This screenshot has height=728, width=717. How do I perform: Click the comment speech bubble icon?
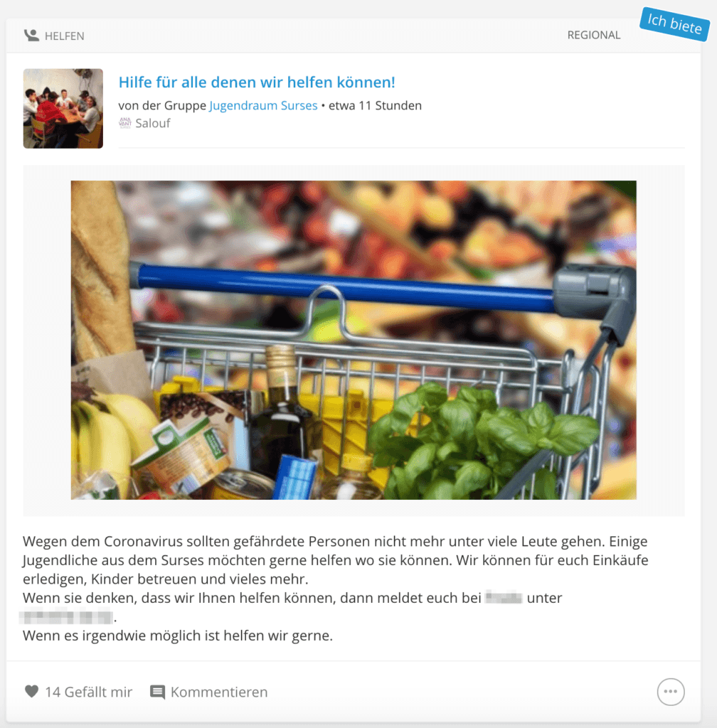pos(157,692)
